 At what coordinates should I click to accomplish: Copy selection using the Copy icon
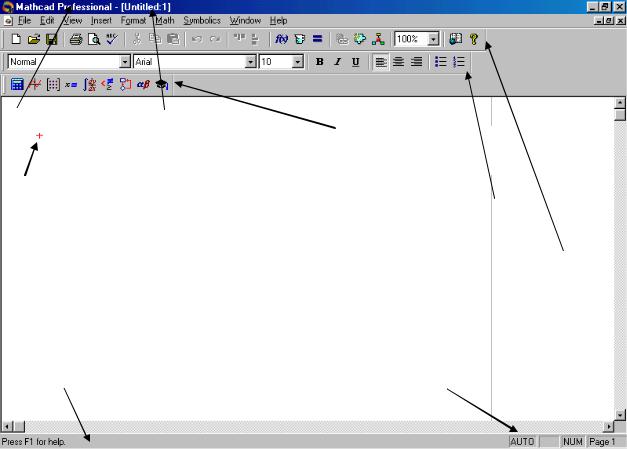tap(155, 39)
